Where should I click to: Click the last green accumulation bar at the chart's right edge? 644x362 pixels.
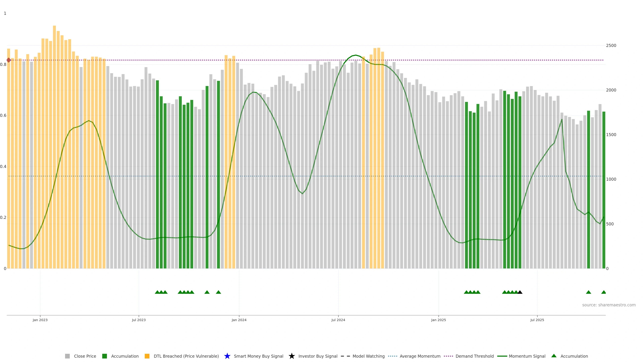(604, 190)
